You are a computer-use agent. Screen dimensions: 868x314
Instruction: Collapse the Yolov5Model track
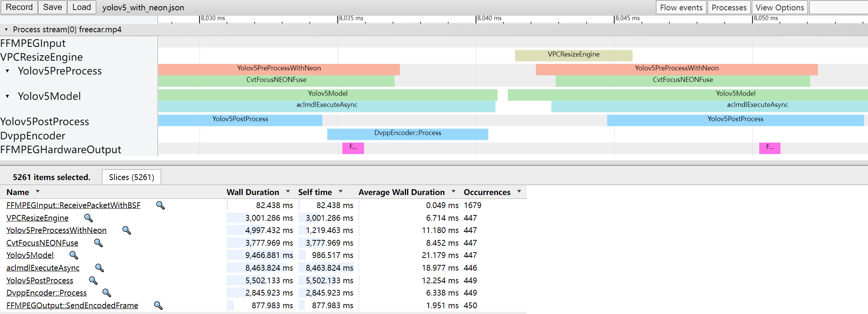coord(8,96)
